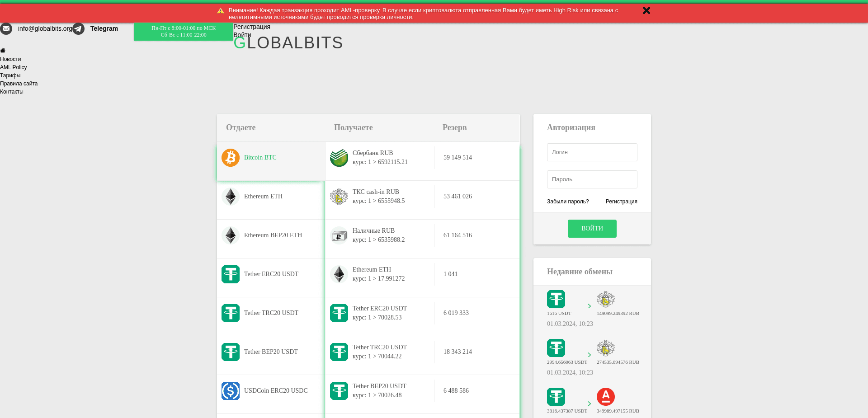Click the home icon above Новости
Viewport: 868px width, 418px height.
coord(3,50)
